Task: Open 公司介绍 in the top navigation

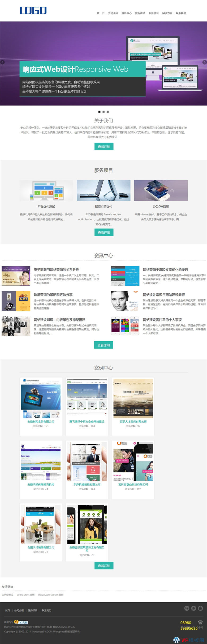Action: (113, 13)
